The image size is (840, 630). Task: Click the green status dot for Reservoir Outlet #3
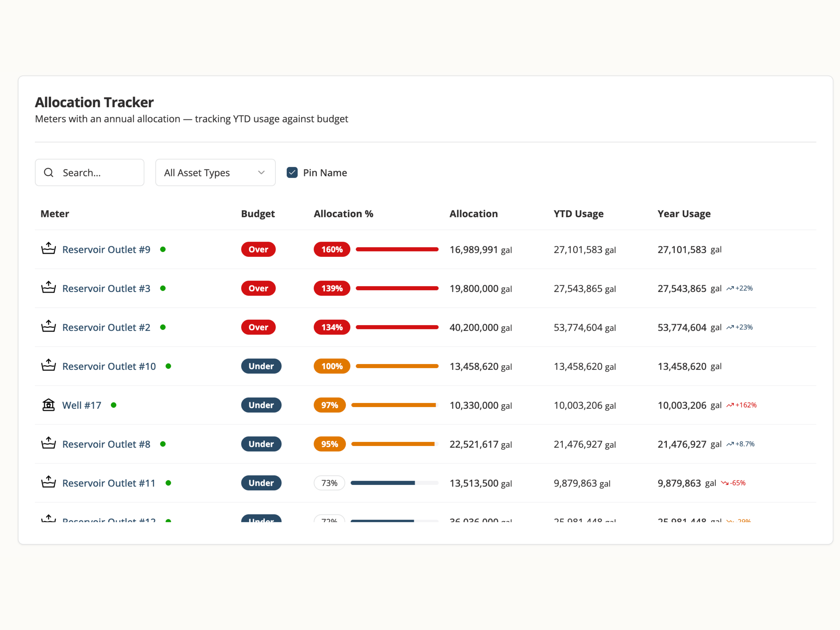click(163, 288)
